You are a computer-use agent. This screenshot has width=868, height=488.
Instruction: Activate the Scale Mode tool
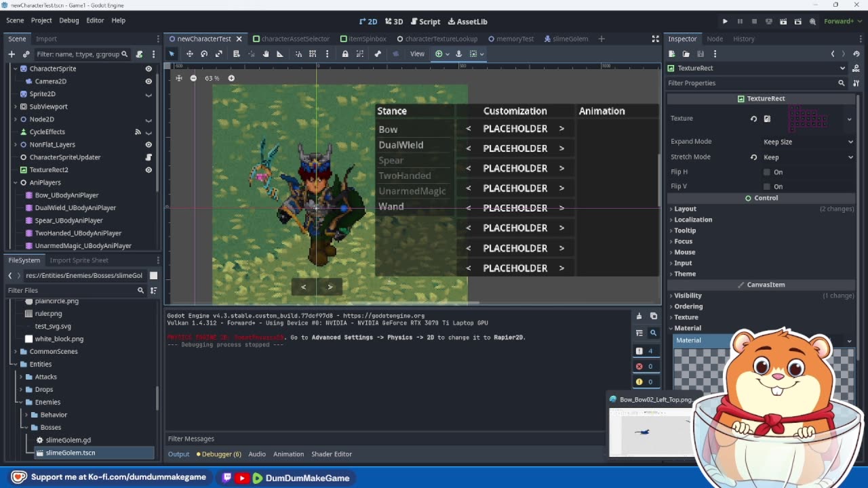(219, 54)
